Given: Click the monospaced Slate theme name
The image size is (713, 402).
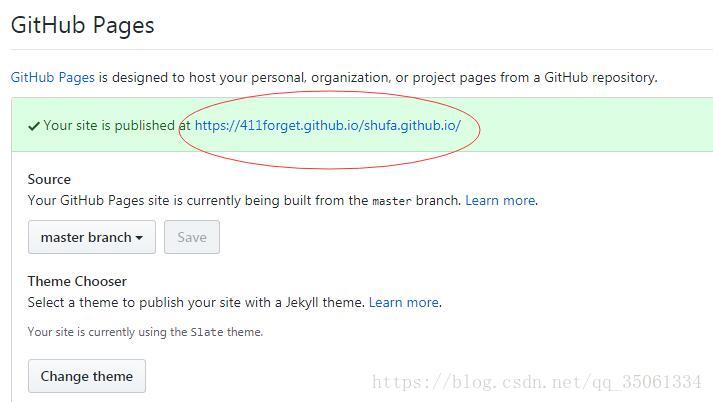Looking at the screenshot, I should pyautogui.click(x=207, y=332).
